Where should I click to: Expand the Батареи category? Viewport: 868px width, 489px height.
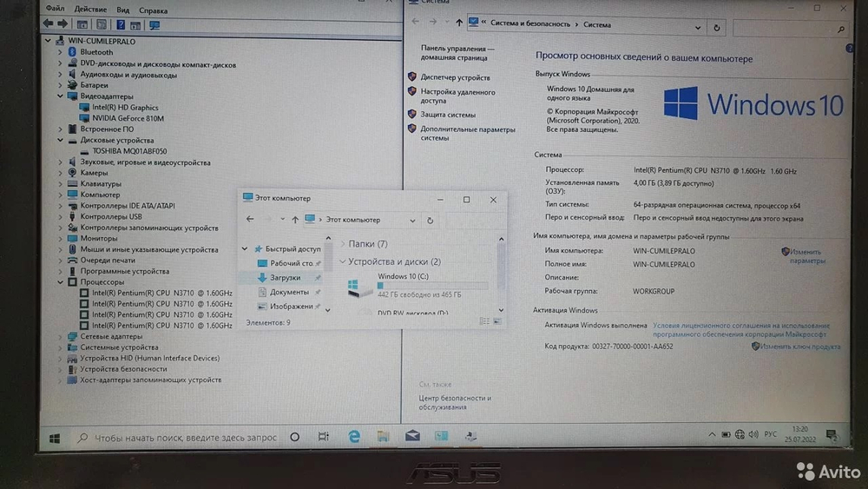[60, 85]
